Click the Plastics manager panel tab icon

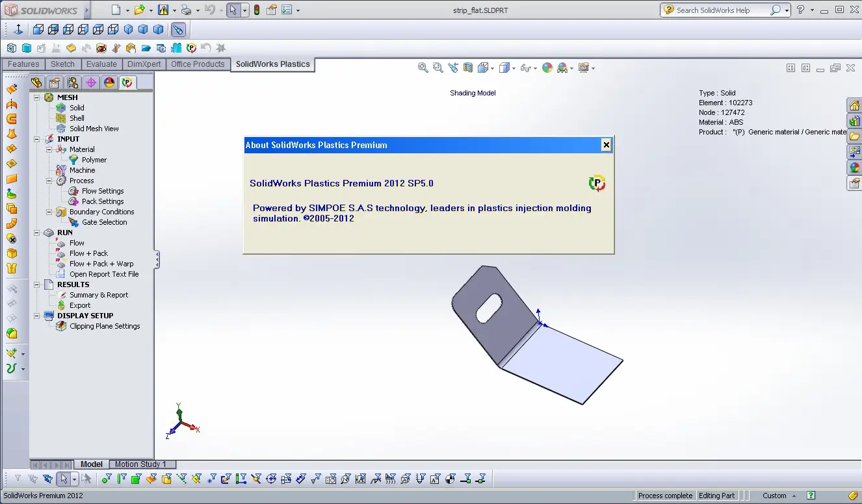[x=127, y=82]
